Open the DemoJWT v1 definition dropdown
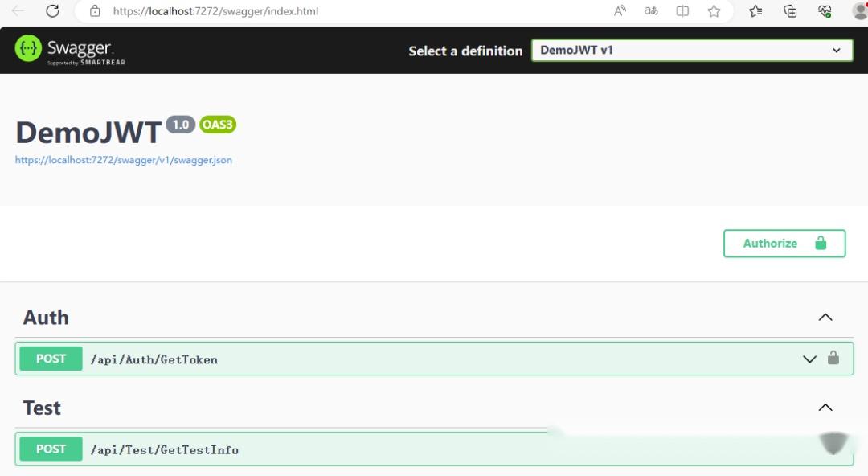 (692, 51)
